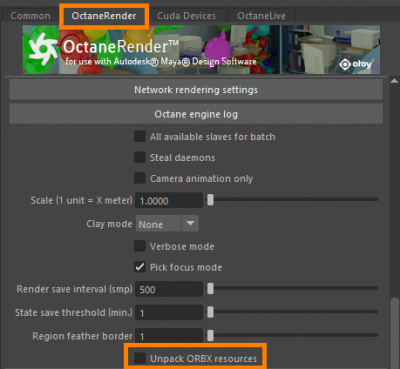Turn on Verbose mode checkbox
The image size is (400, 369).
(140, 246)
